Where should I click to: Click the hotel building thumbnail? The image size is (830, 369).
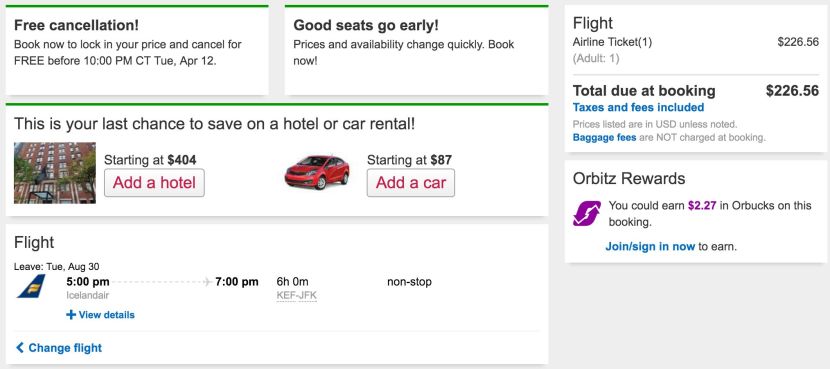(x=55, y=173)
